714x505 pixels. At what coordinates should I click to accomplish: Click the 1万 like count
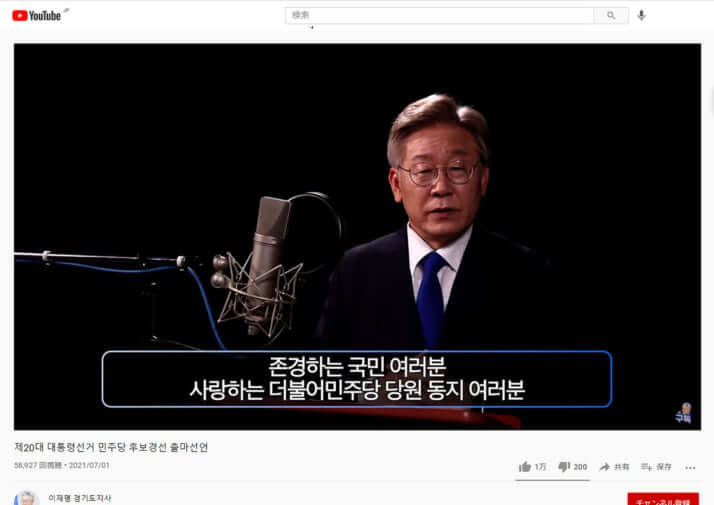[541, 467]
